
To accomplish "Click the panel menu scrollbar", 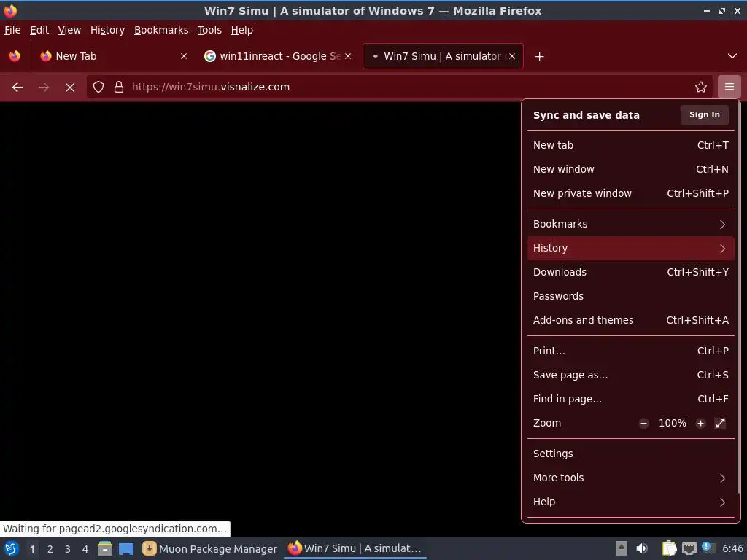I will pyautogui.click(x=738, y=297).
